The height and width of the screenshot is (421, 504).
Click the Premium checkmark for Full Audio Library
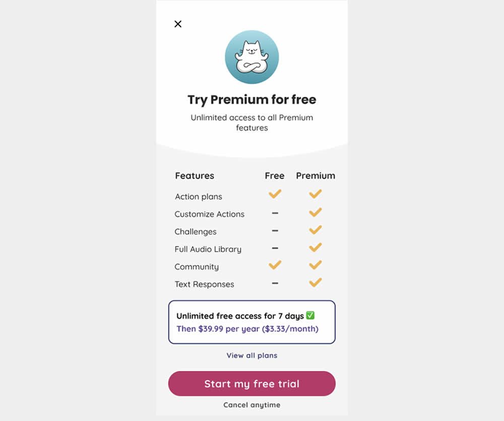click(316, 248)
